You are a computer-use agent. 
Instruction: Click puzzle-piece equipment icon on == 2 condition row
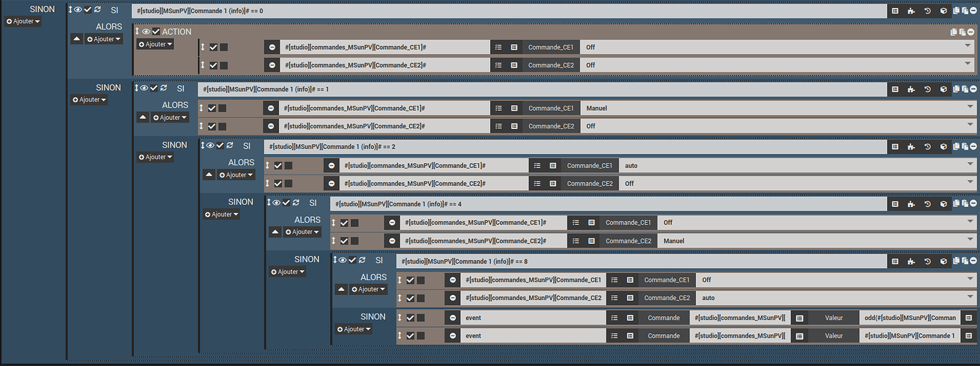coord(911,147)
